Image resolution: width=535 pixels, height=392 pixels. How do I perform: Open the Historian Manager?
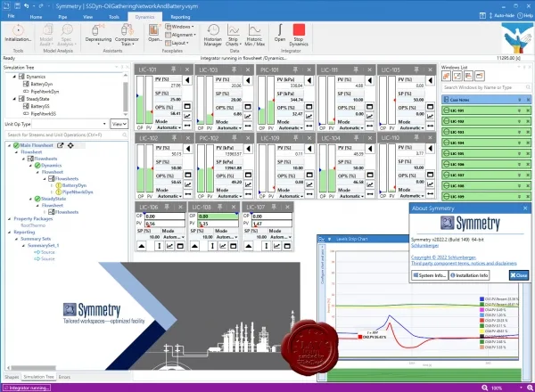click(x=212, y=35)
